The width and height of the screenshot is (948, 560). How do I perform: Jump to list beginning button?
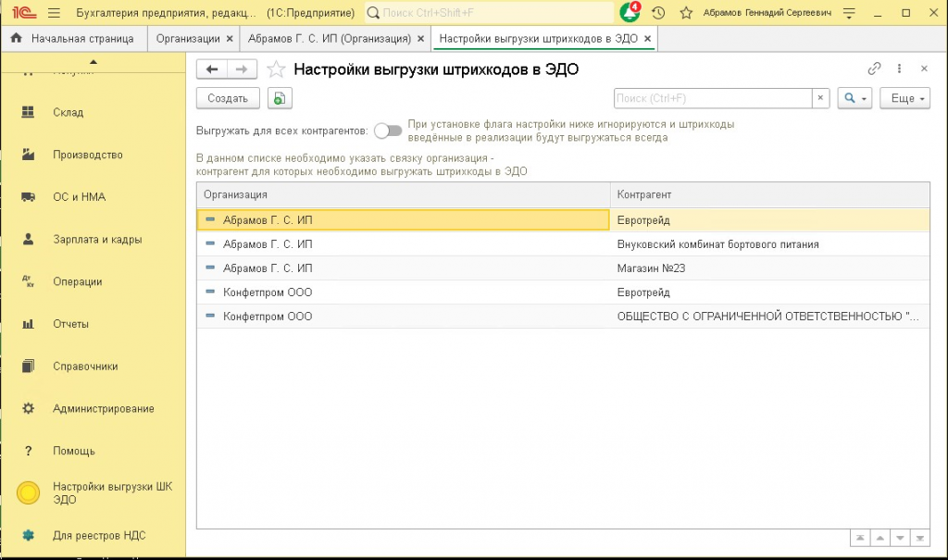[860, 538]
